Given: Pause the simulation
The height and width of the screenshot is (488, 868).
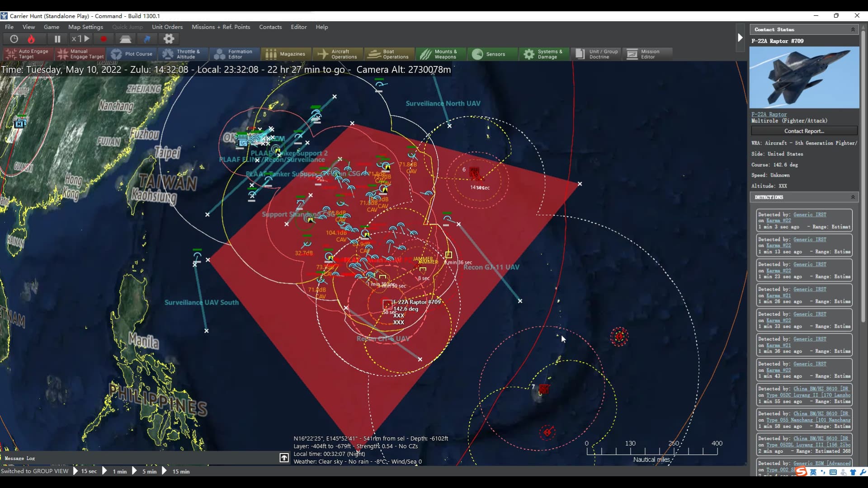Looking at the screenshot, I should [57, 39].
